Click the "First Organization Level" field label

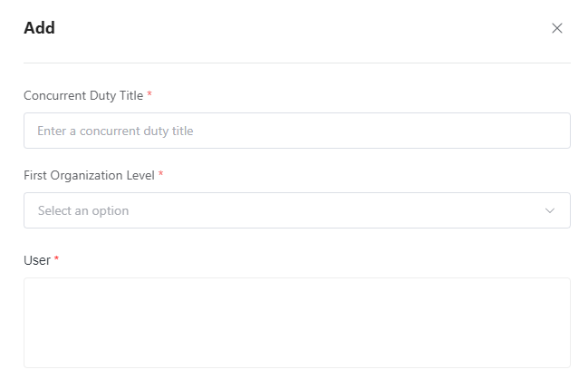89,175
